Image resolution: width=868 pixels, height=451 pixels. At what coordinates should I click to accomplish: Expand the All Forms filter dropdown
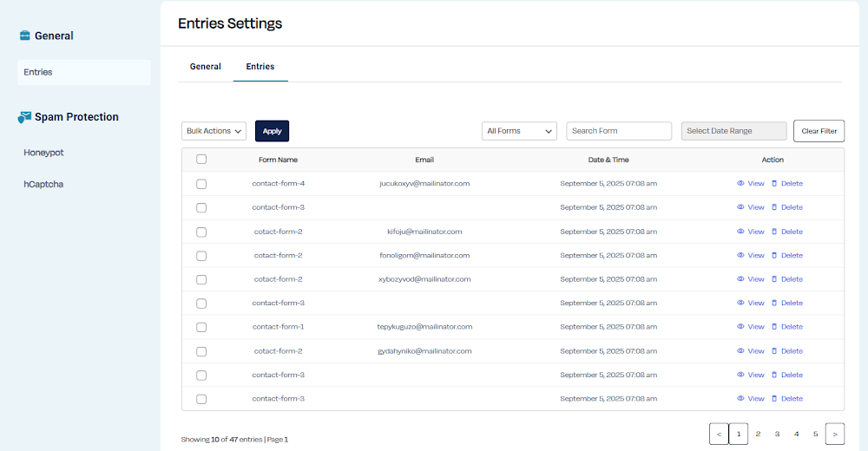coord(519,131)
